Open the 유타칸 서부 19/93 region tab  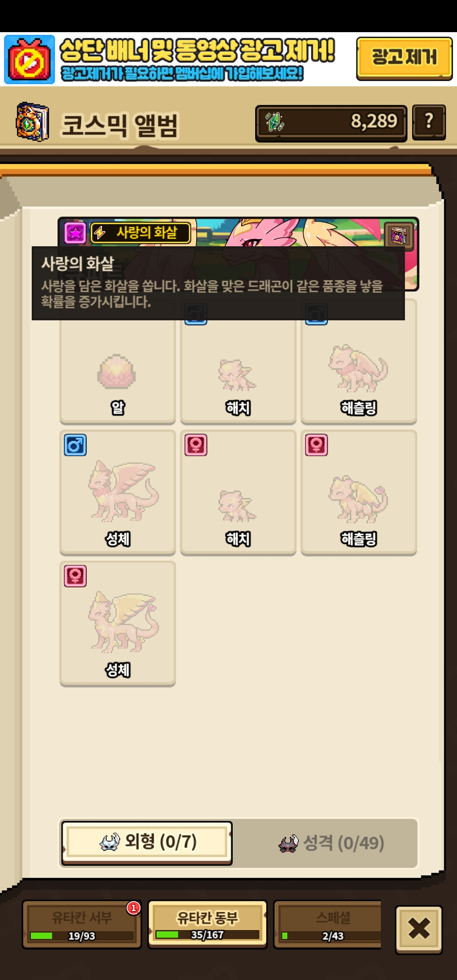coord(82,925)
